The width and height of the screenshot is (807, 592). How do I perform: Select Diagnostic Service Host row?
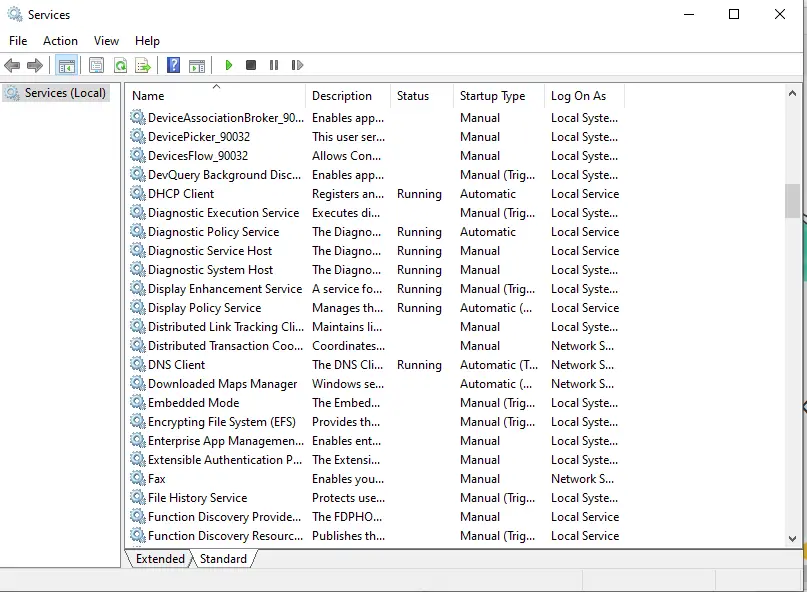coord(375,251)
